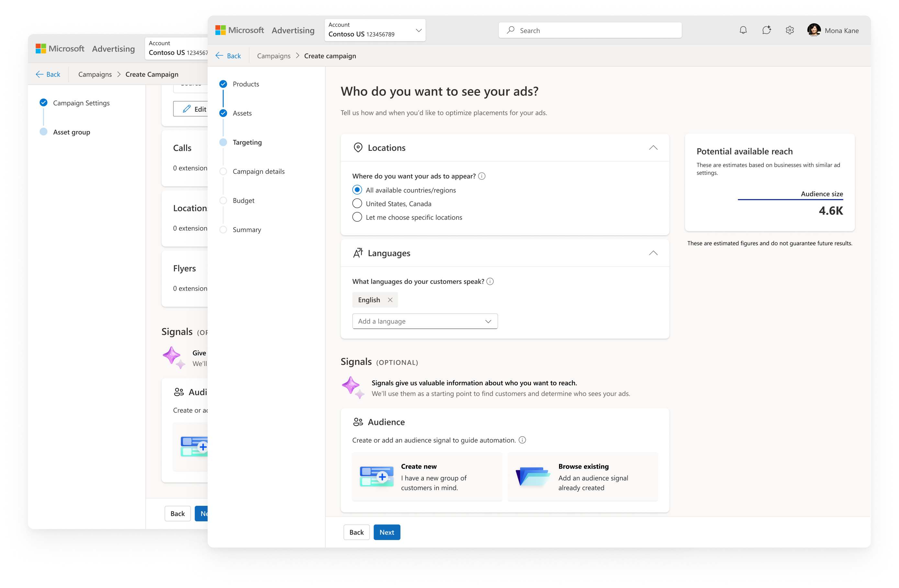Click the Signals sparkle icon in front window
Viewport: 899px width, 588px height.
click(x=353, y=387)
